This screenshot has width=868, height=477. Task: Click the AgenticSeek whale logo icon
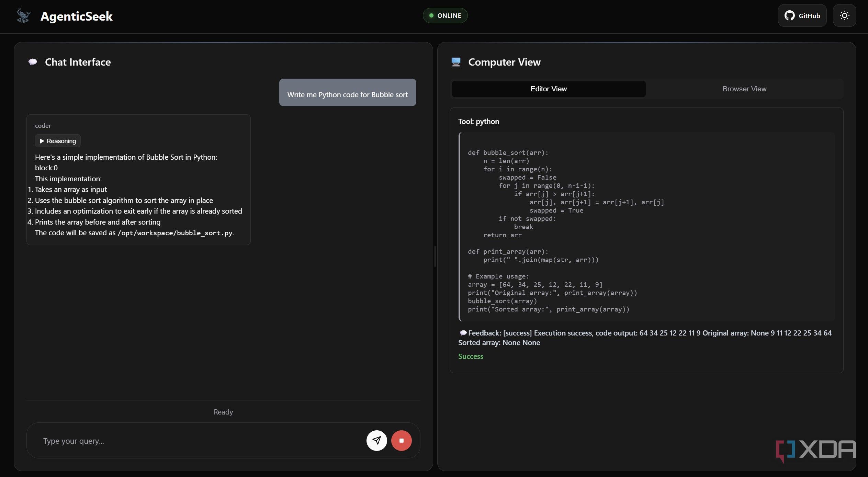coord(23,16)
